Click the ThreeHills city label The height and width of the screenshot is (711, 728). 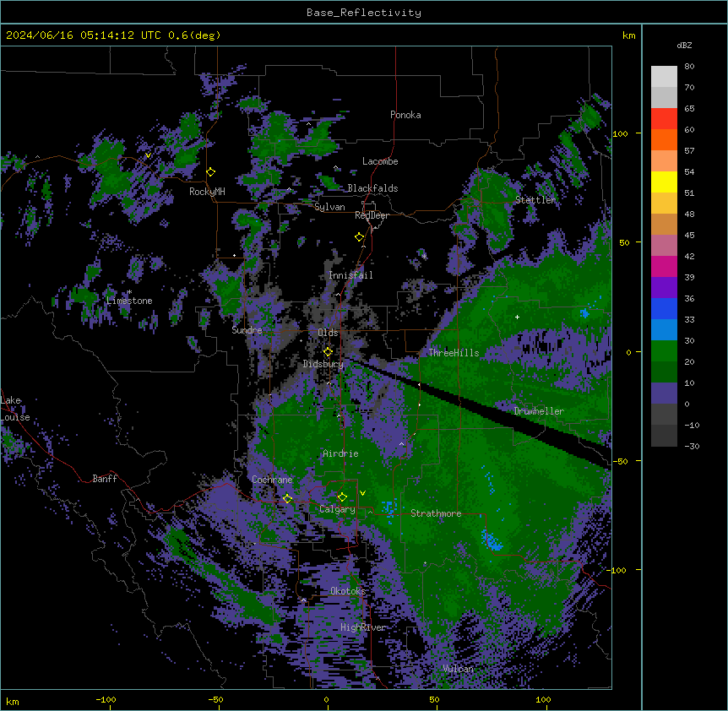(x=454, y=353)
